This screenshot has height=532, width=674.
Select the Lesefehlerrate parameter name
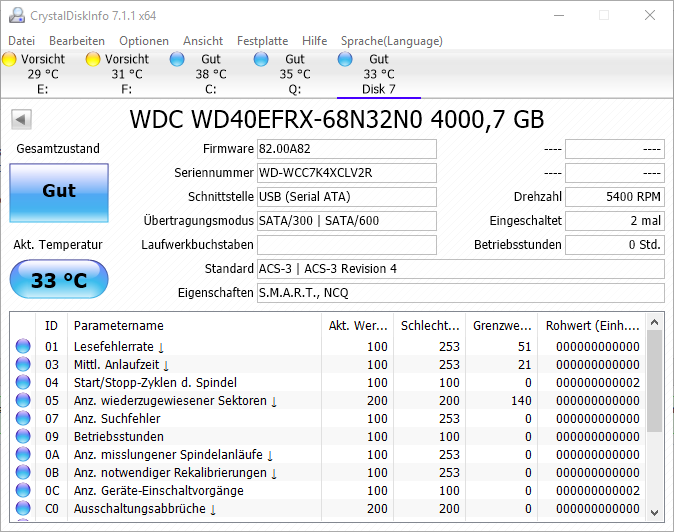(x=114, y=346)
